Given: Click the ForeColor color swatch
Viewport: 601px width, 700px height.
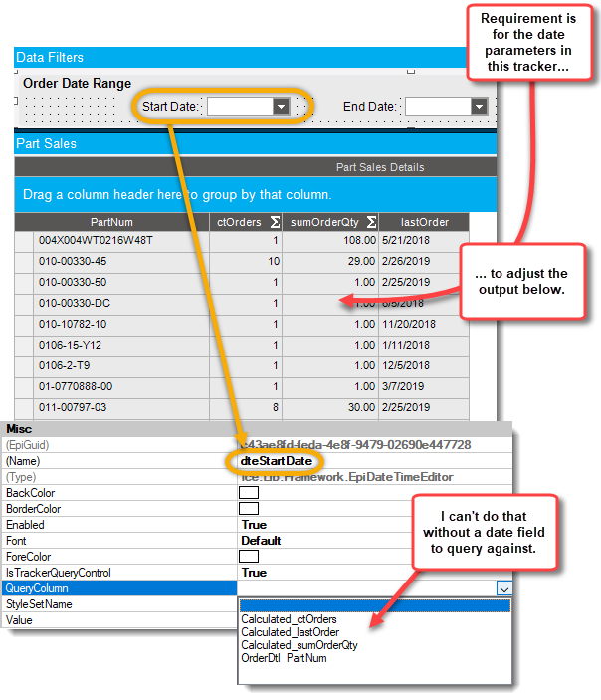Looking at the screenshot, I should (249, 557).
